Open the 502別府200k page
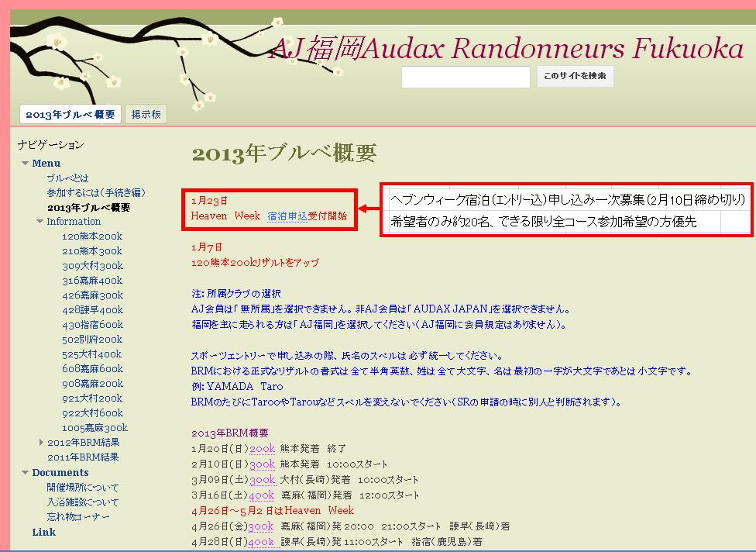This screenshot has height=552, width=756. (92, 340)
